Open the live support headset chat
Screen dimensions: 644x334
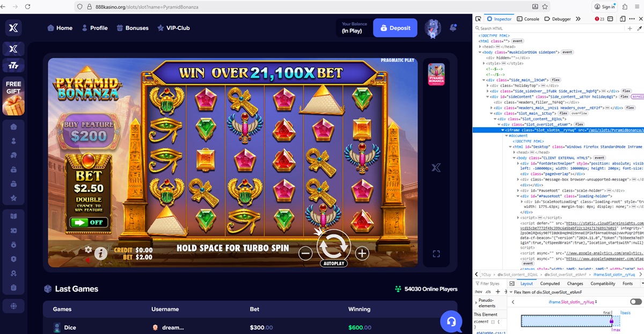tap(451, 321)
